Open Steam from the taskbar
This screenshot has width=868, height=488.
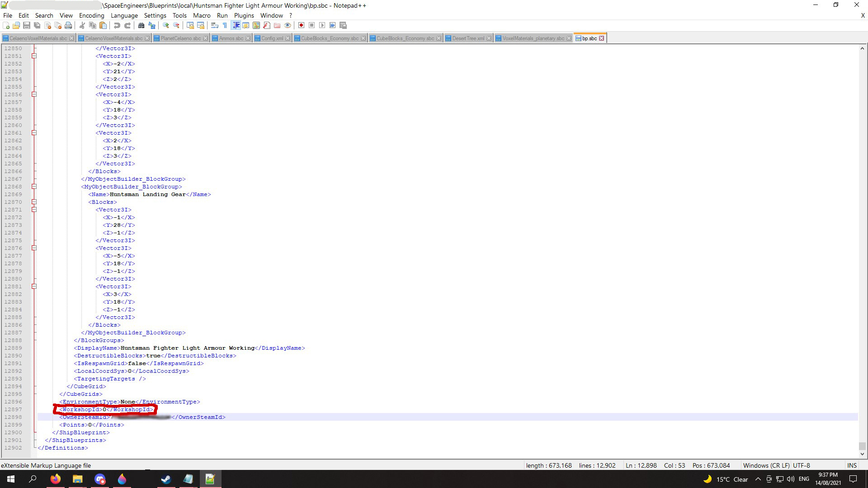[x=166, y=479]
